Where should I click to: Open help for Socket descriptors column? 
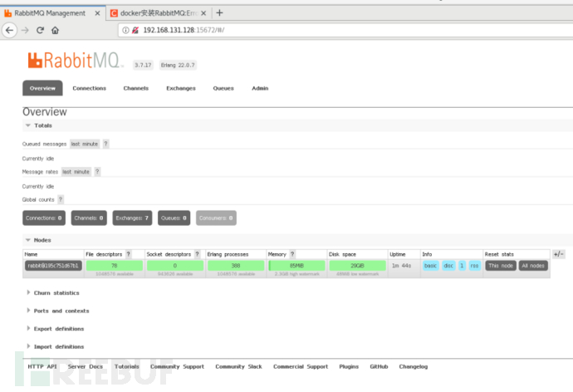coord(197,254)
